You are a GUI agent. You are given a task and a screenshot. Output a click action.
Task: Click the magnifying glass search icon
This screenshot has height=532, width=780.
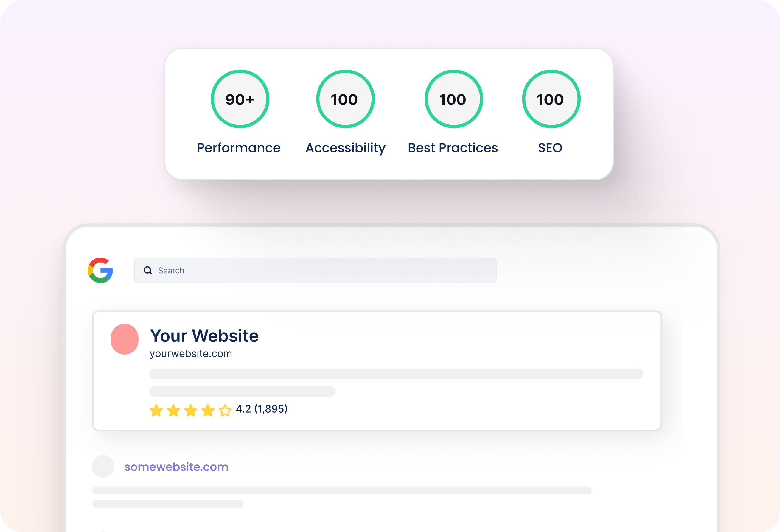pos(148,270)
